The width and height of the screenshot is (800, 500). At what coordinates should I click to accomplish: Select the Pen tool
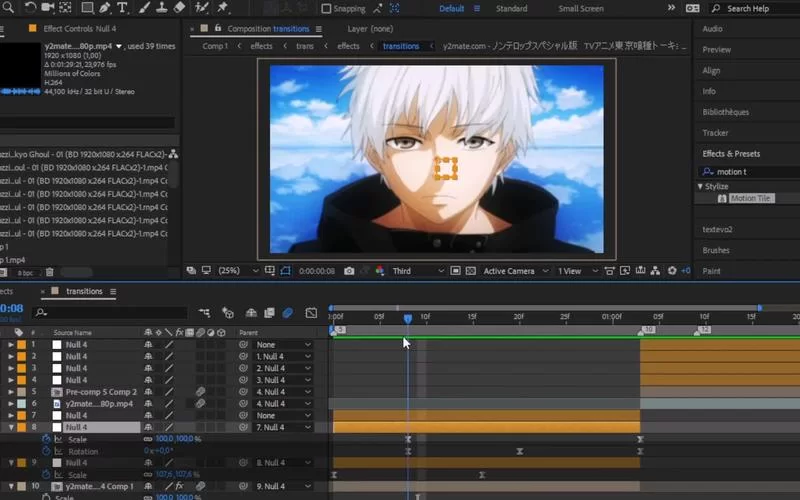click(x=104, y=8)
